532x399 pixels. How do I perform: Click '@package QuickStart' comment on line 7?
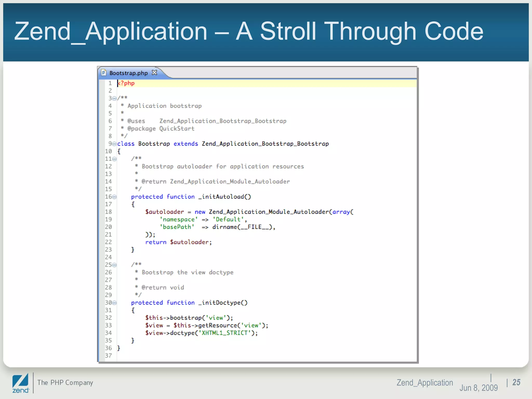[x=161, y=129]
